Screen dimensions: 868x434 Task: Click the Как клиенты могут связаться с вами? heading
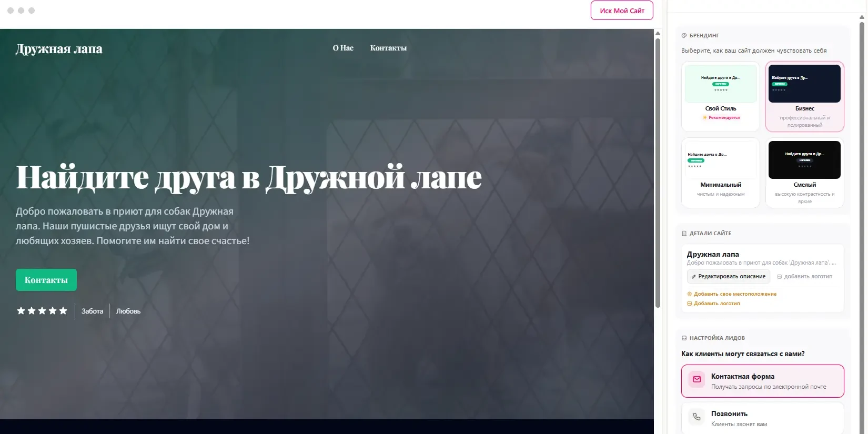pos(743,354)
